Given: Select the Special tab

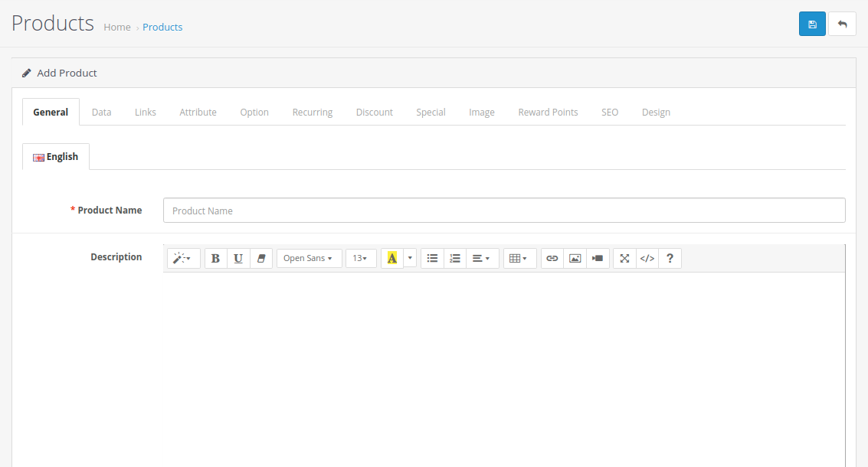Looking at the screenshot, I should pyautogui.click(x=431, y=113).
